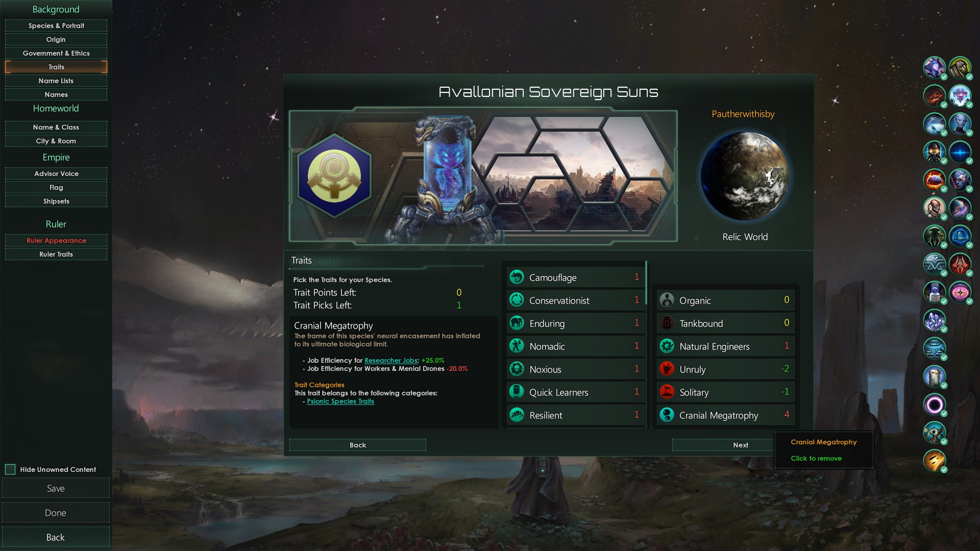Click the empire flag emblem

334,176
